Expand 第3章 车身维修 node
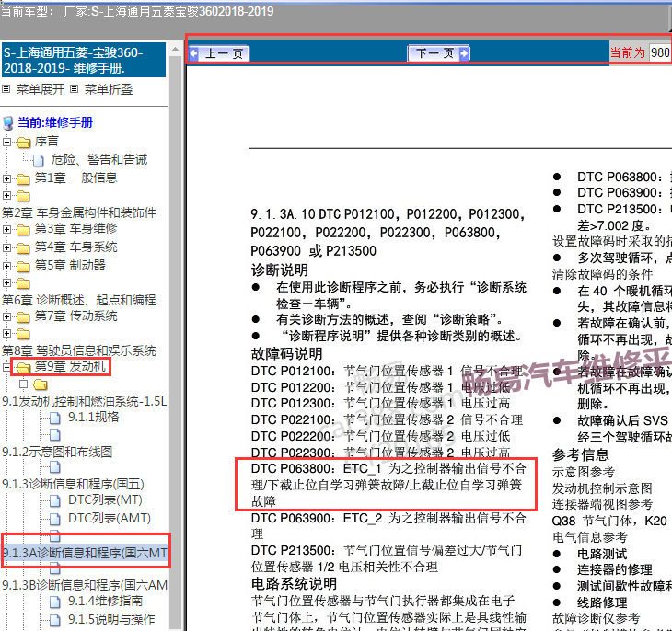This screenshot has width=672, height=631. coord(6,229)
